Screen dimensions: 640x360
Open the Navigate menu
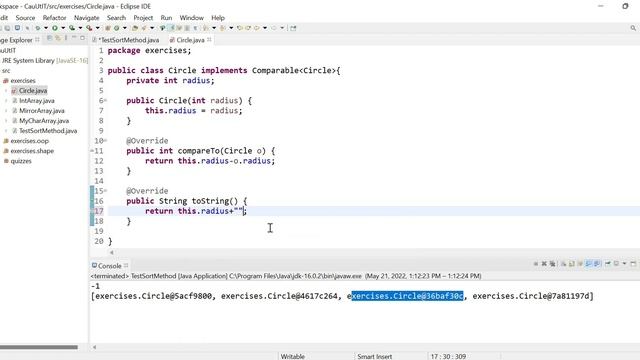(87, 18)
